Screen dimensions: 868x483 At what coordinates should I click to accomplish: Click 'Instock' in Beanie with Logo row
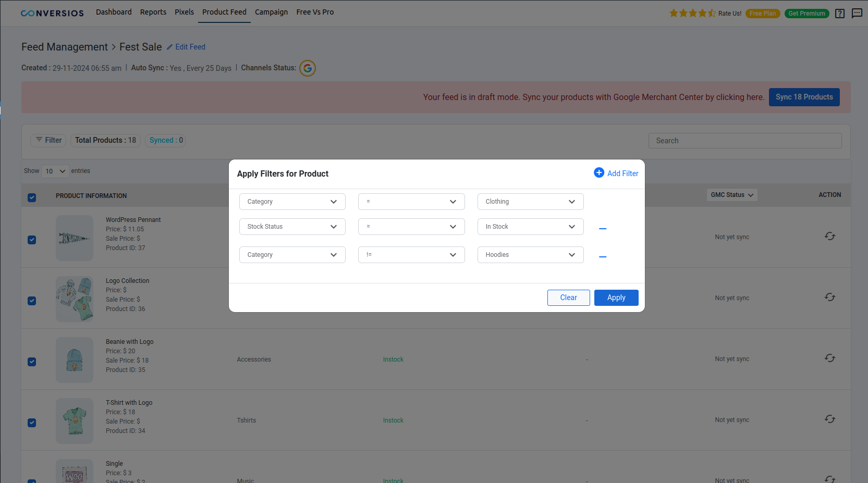(x=393, y=360)
